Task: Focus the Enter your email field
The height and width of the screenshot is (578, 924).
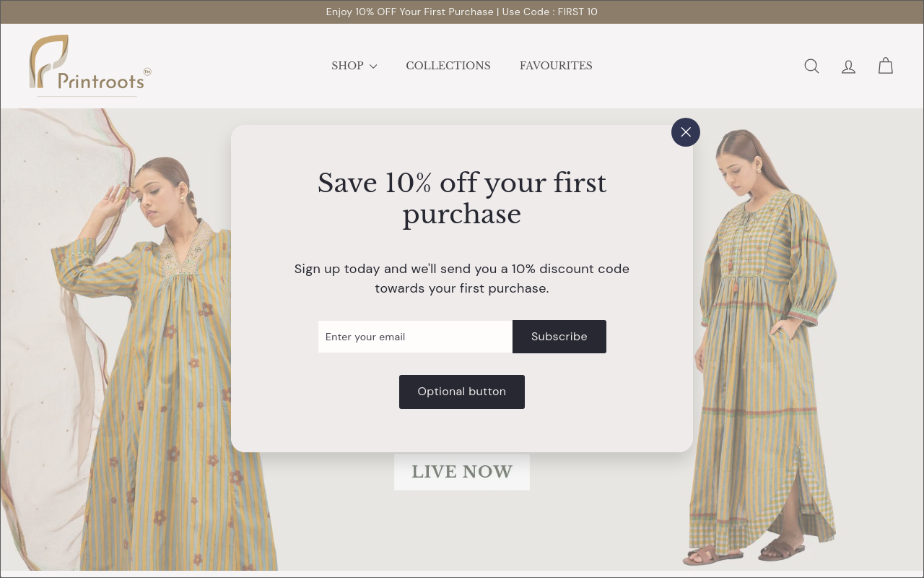Action: pyautogui.click(x=415, y=337)
